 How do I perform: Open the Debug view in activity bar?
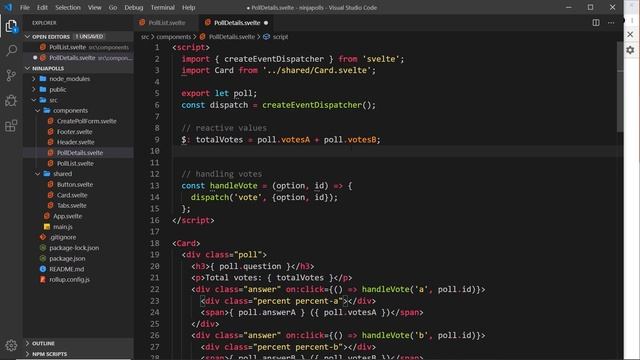pyautogui.click(x=11, y=100)
